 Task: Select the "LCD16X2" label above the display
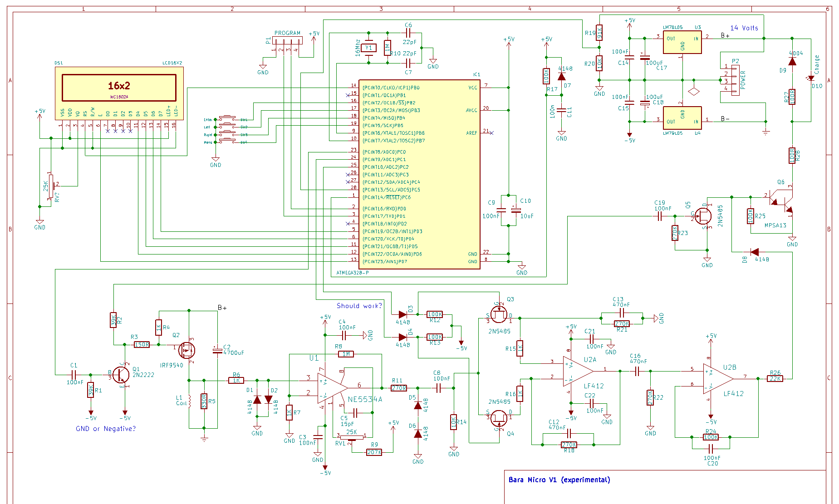[x=172, y=63]
